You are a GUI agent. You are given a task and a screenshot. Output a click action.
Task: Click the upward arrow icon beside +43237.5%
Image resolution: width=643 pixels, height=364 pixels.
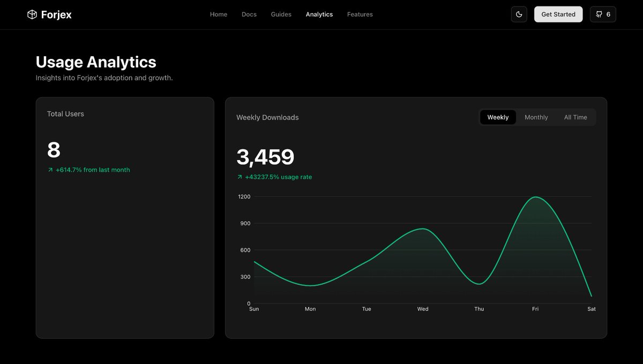(x=240, y=177)
